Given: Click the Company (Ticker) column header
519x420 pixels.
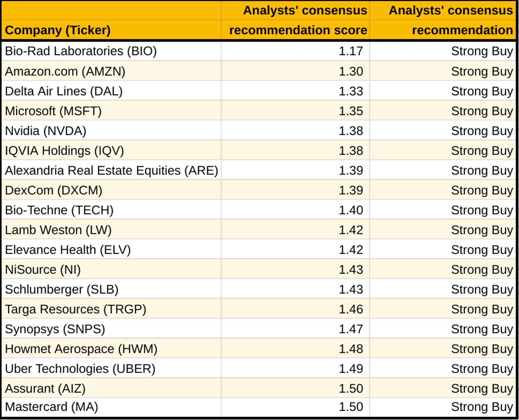Looking at the screenshot, I should pyautogui.click(x=58, y=30).
